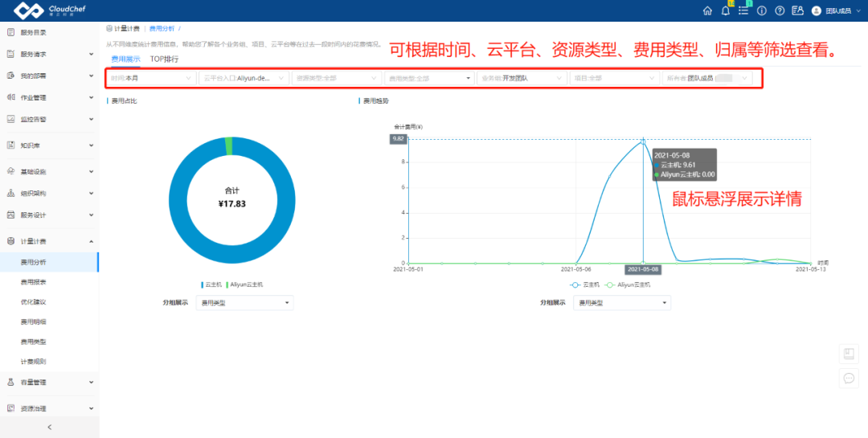Click the 基础设施 sidebar icon
Screen dimensions: 868x438
pos(10,172)
